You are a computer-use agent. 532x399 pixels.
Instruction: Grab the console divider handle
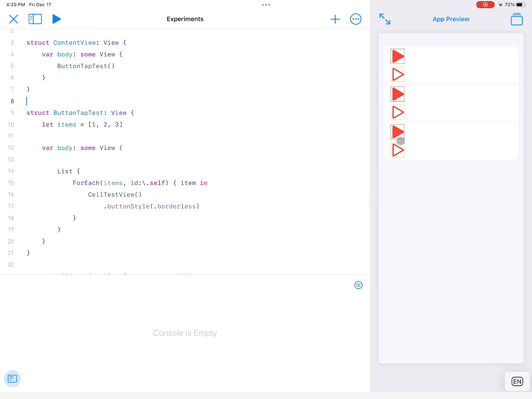point(185,274)
